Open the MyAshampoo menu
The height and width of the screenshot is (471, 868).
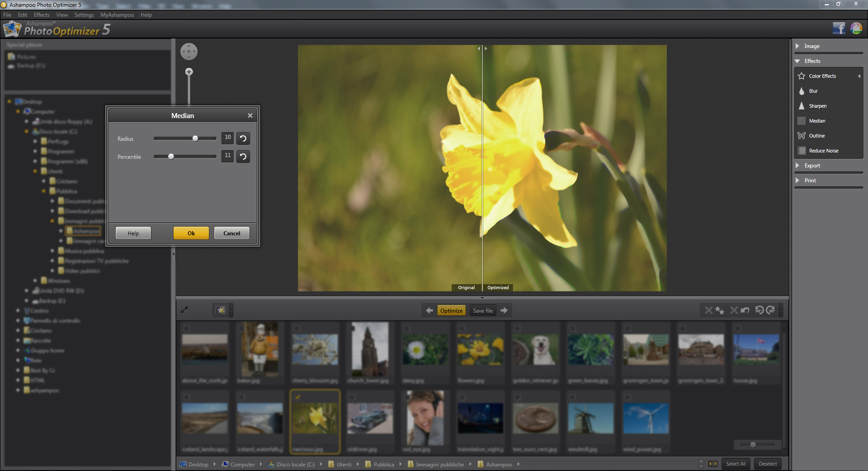click(x=117, y=15)
